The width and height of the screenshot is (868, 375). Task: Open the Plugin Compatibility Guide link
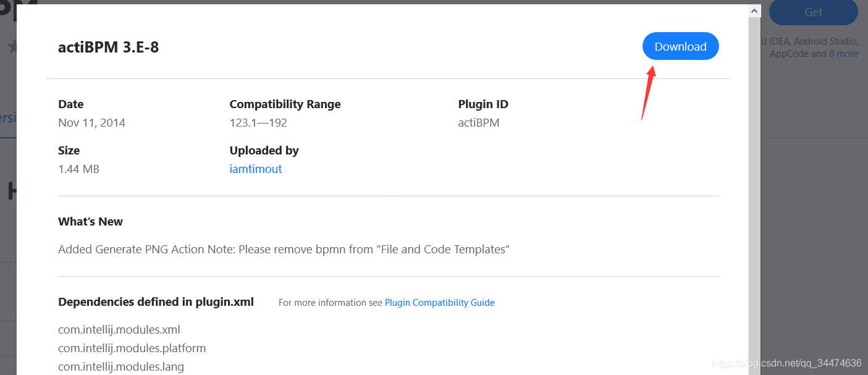[440, 303]
